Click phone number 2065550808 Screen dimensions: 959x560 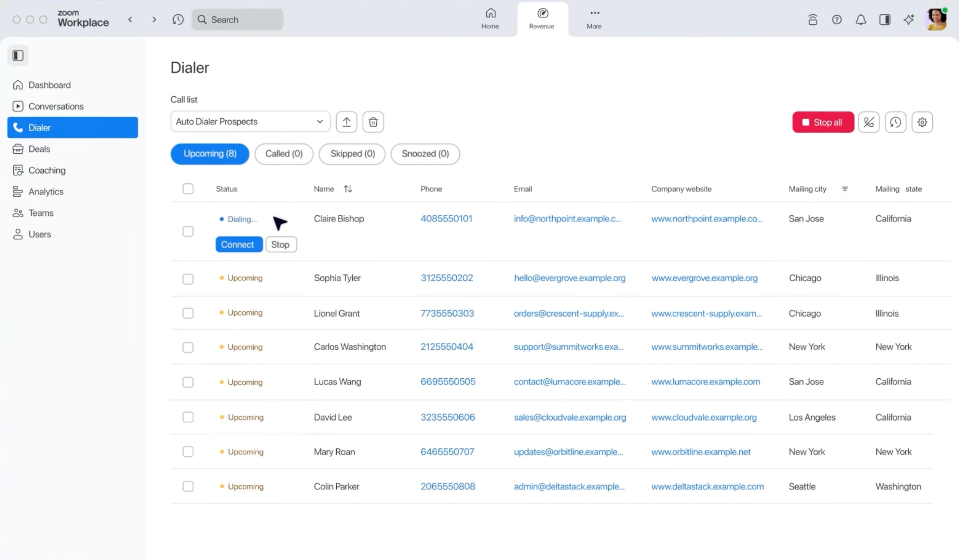447,486
